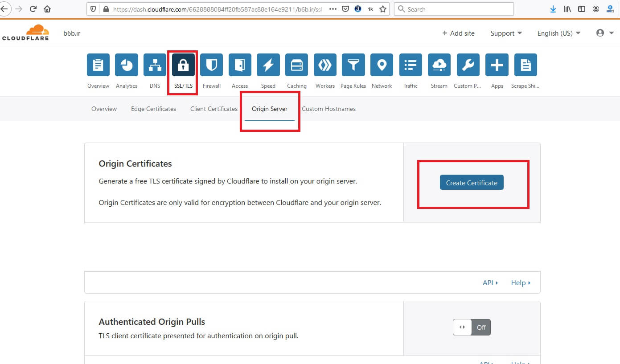Open the Cloudflare account user dropdown
This screenshot has width=620, height=364.
pyautogui.click(x=605, y=33)
